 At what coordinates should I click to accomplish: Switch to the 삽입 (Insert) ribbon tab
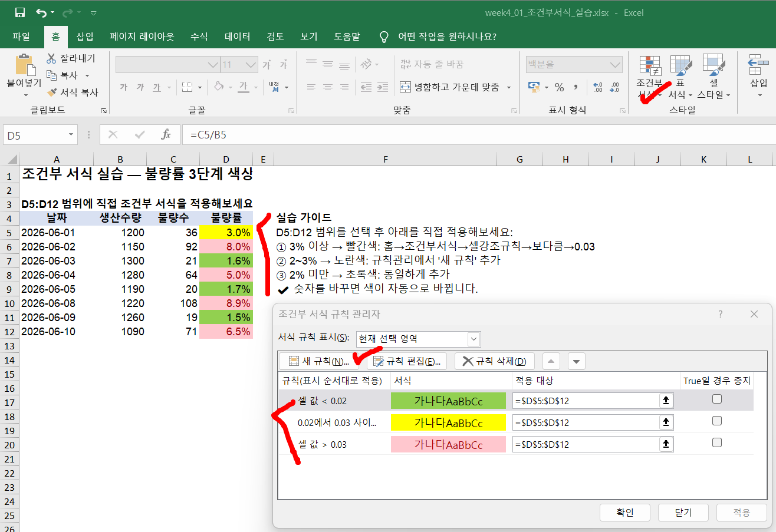point(85,37)
